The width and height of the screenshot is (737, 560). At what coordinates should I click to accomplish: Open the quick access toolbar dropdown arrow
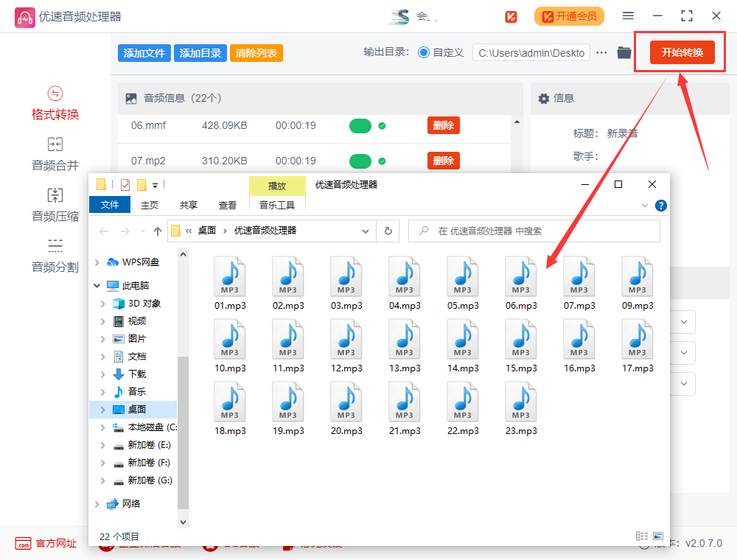pos(155,186)
